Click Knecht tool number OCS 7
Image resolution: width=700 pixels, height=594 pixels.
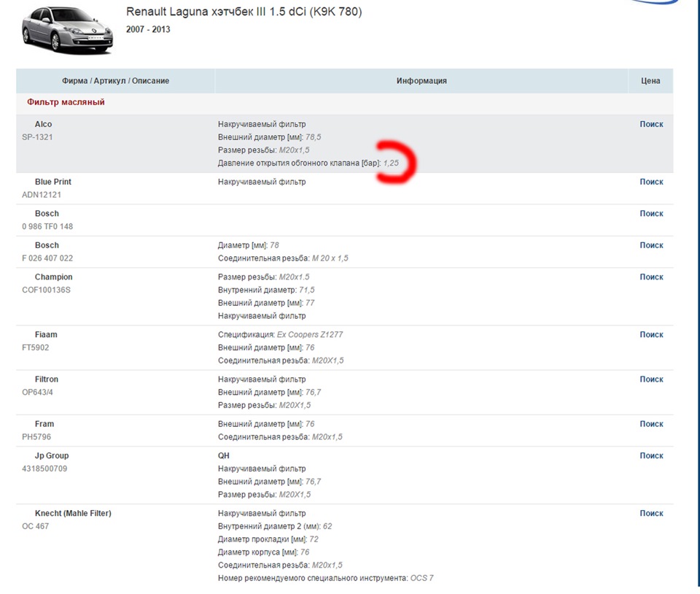point(422,578)
